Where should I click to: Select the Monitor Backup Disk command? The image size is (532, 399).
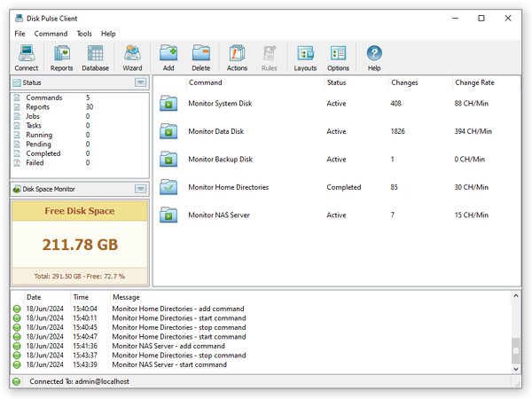click(x=220, y=159)
